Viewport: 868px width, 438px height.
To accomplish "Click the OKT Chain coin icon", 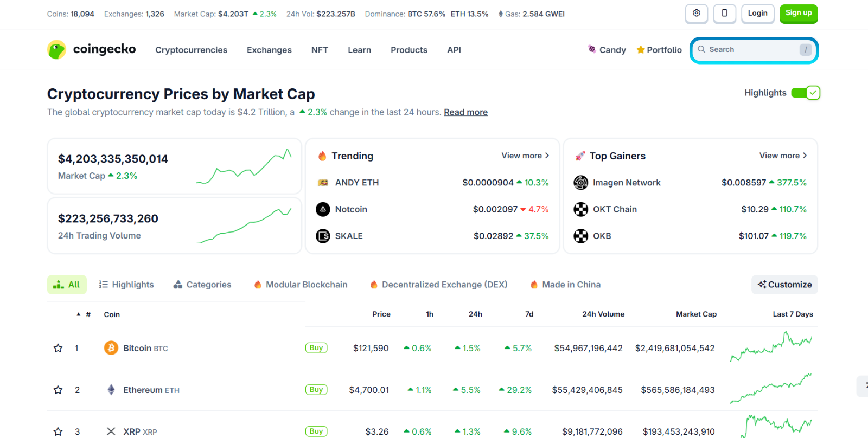I will coord(580,209).
